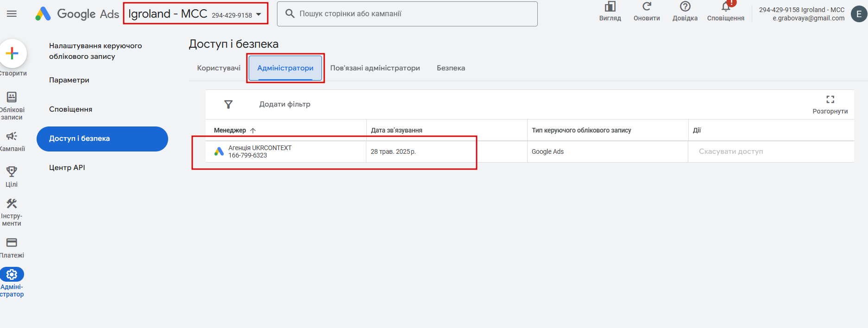Screen dimensions: 868x328
Task: Open Кампанії megaphone in sidebar
Action: click(x=12, y=141)
